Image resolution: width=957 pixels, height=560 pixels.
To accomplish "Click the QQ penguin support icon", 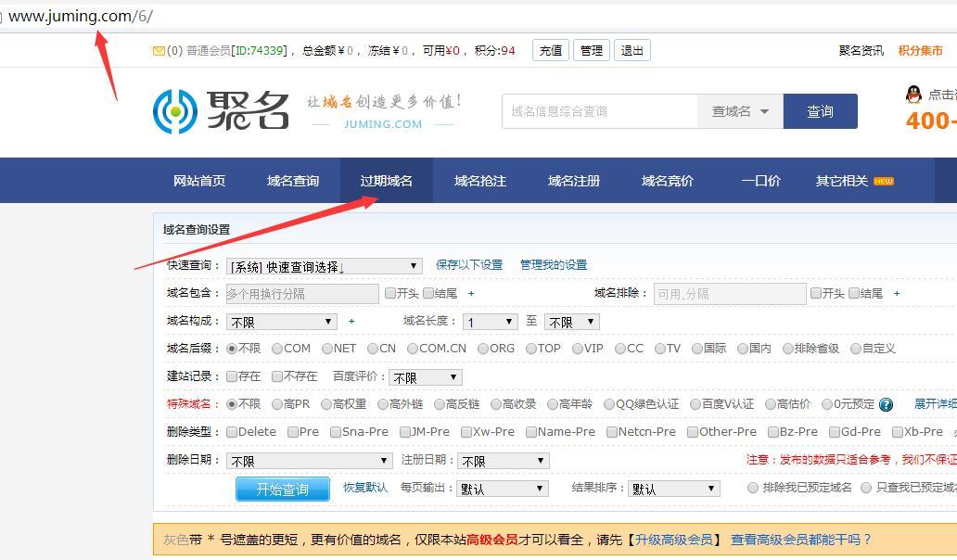I will (913, 95).
